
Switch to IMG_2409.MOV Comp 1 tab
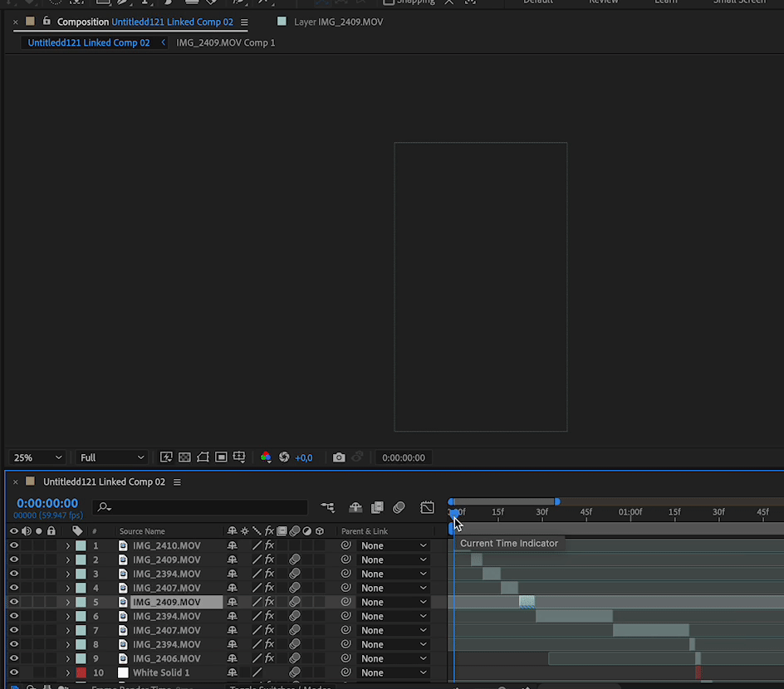[225, 42]
